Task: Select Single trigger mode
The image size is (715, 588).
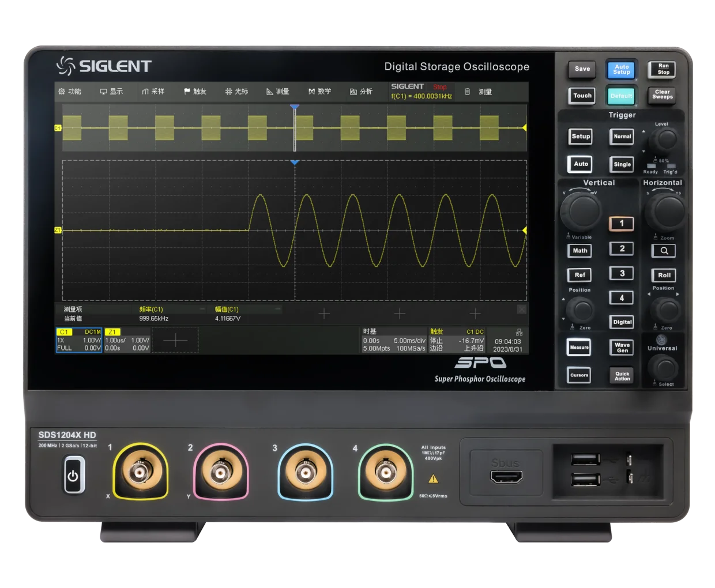Action: coord(622,164)
